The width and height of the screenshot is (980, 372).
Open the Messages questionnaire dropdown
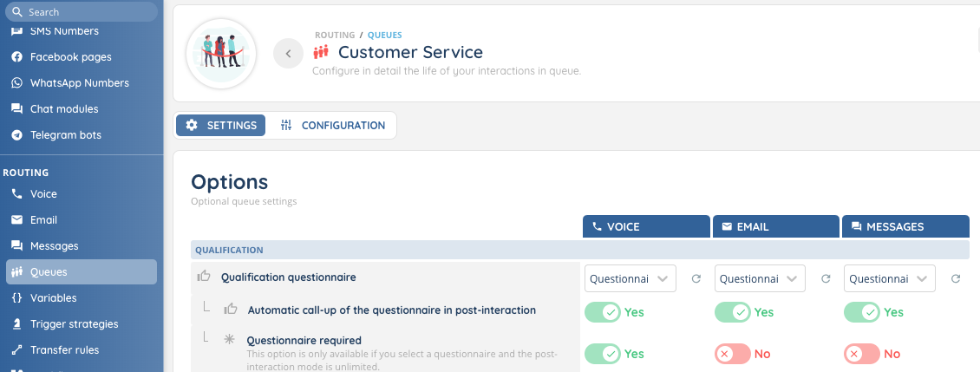pos(889,279)
